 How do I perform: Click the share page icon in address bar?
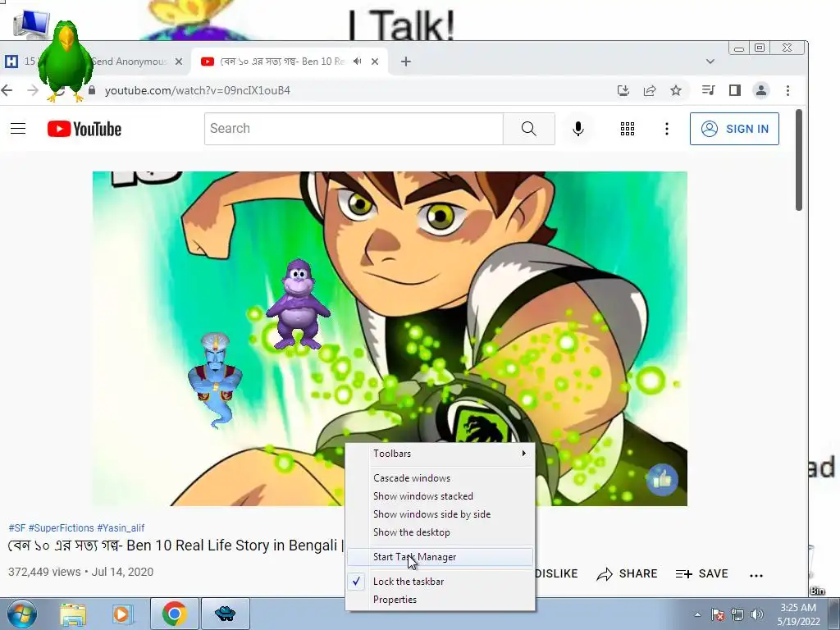[650, 90]
